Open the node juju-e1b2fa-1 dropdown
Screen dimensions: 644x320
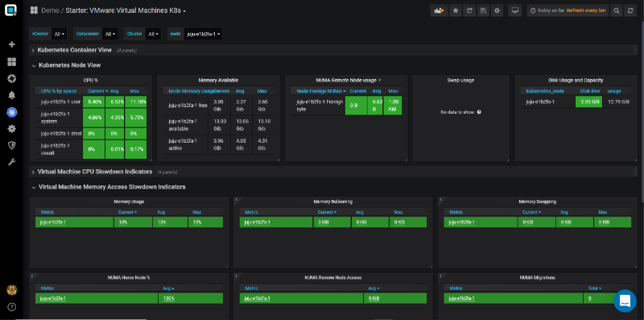point(204,34)
